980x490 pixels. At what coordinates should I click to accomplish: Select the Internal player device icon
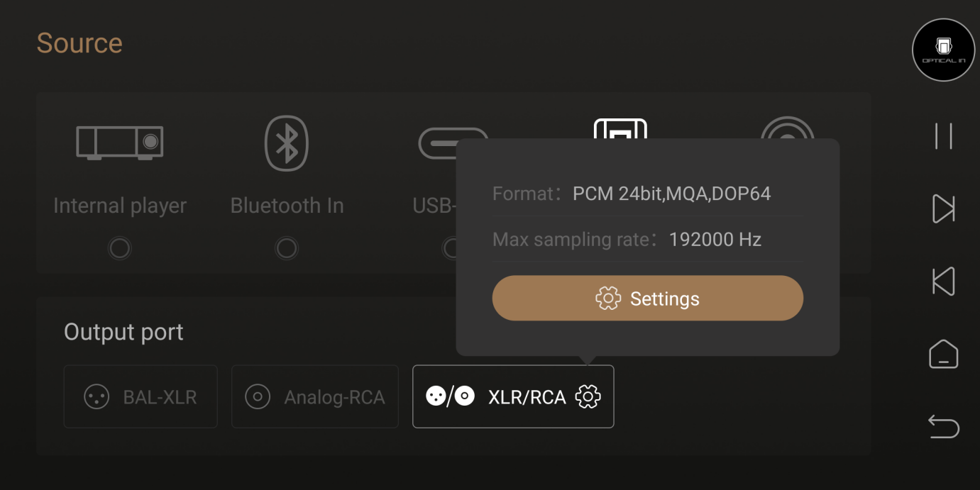pos(120,143)
